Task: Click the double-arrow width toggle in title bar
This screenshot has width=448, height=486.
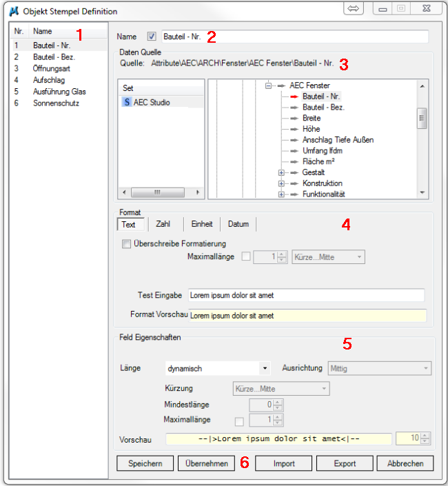Action: tap(353, 9)
